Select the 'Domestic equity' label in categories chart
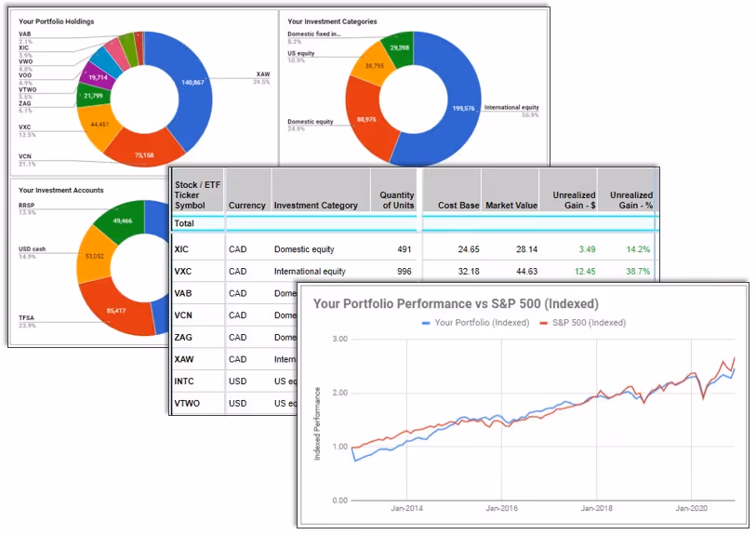The image size is (756, 535). point(311,122)
